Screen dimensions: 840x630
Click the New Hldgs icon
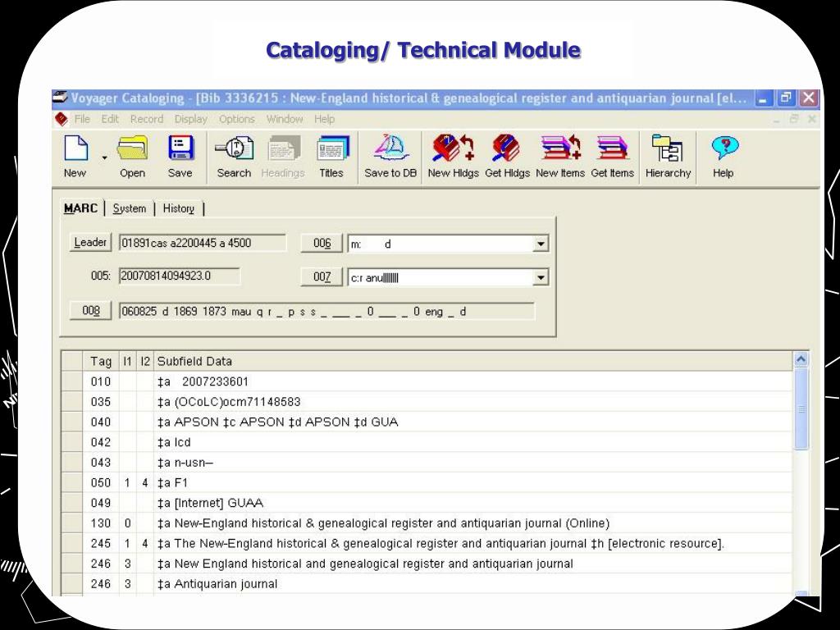click(453, 154)
